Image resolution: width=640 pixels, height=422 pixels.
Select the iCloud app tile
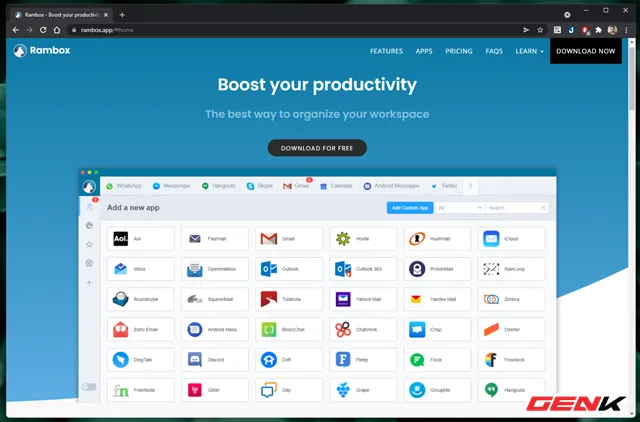click(511, 239)
